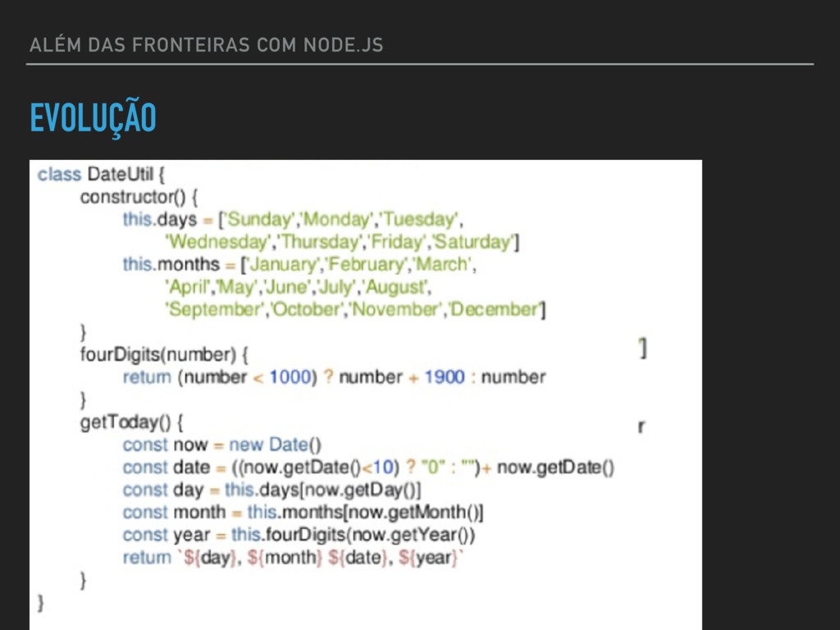This screenshot has width=840, height=630.
Task: Click the line starting with 'September'
Action: click(355, 309)
